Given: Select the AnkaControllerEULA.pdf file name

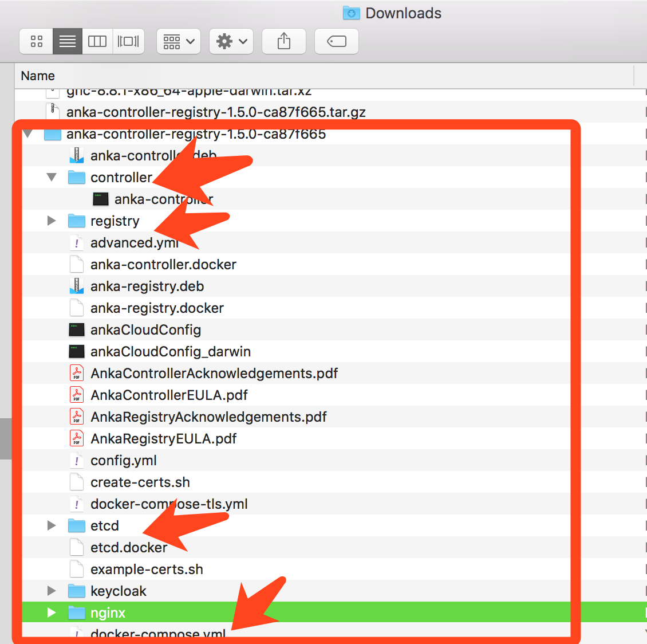Looking at the screenshot, I should coord(169,395).
